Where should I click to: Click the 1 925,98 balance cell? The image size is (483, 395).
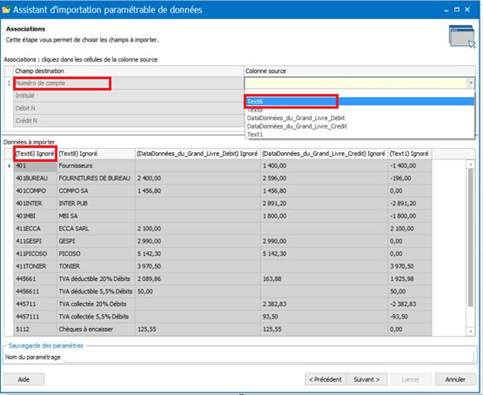pyautogui.click(x=410, y=279)
